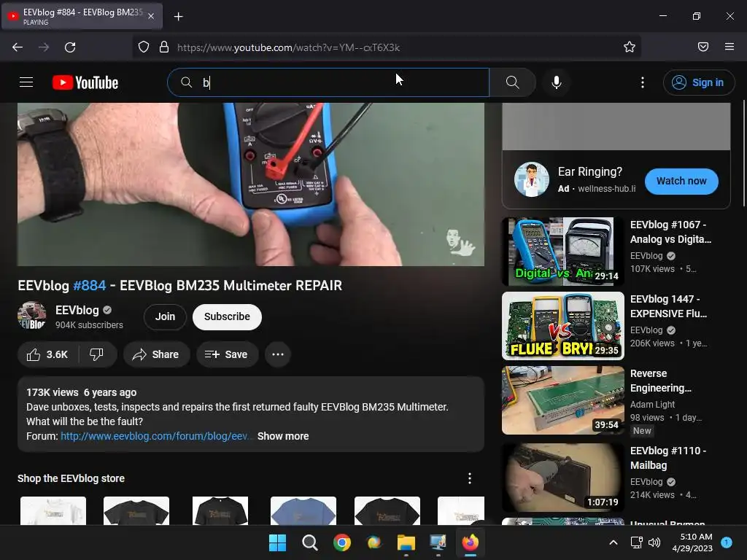
Task: Click the page vertical scrollbar
Action: point(743,153)
